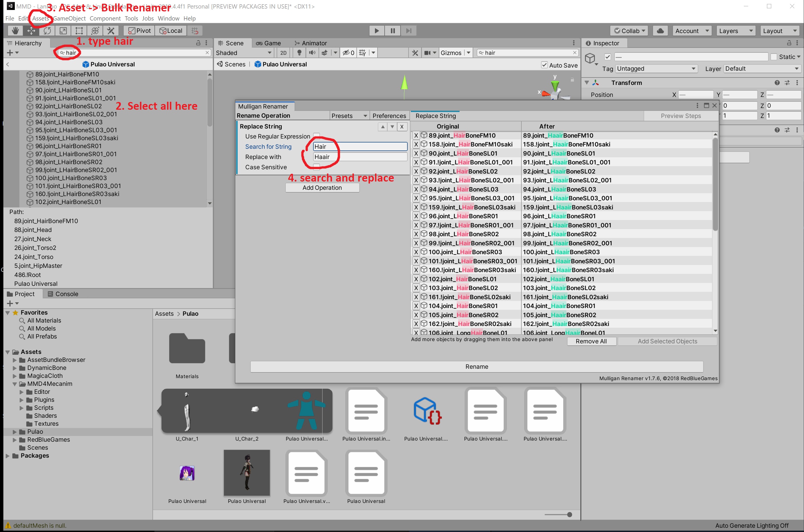This screenshot has height=532, width=804.
Task: Click the Rename button
Action: 476,366
